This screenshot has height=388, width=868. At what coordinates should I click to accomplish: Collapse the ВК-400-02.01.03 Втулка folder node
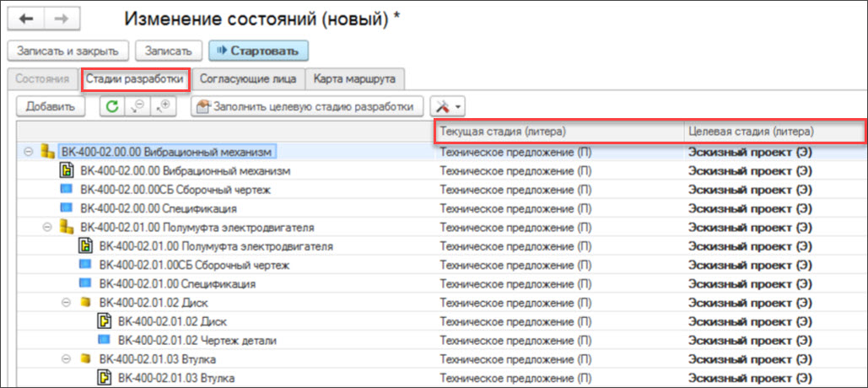click(x=65, y=359)
